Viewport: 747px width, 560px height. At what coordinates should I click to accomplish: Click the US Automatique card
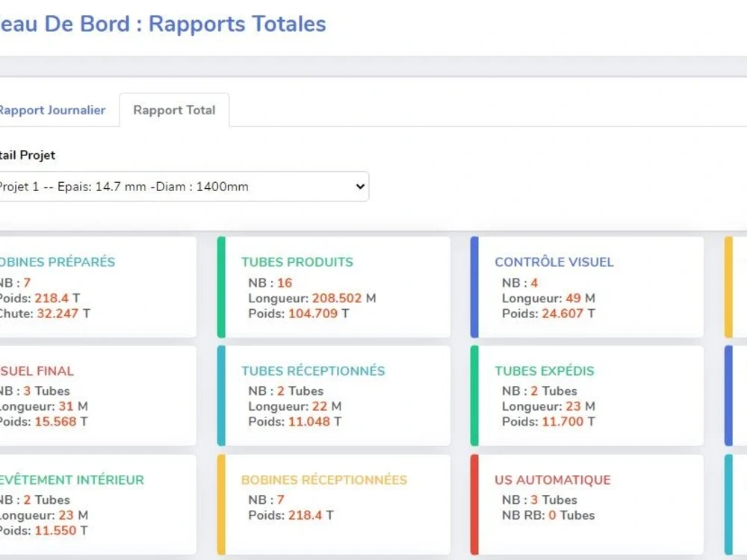tap(587, 505)
